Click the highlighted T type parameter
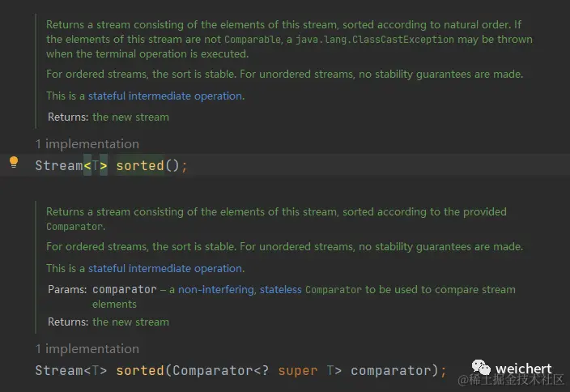This screenshot has width=570, height=392. tap(96, 166)
